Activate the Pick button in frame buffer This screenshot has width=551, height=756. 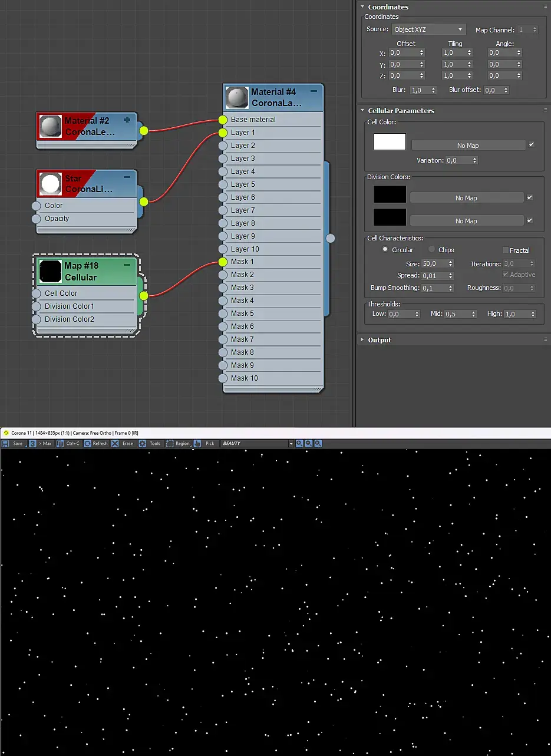point(205,443)
